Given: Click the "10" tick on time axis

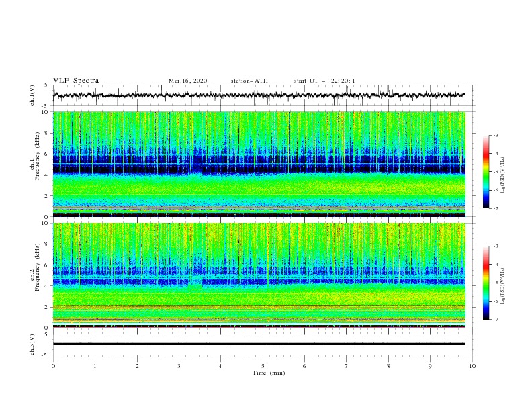Looking at the screenshot, I should click(472, 366).
